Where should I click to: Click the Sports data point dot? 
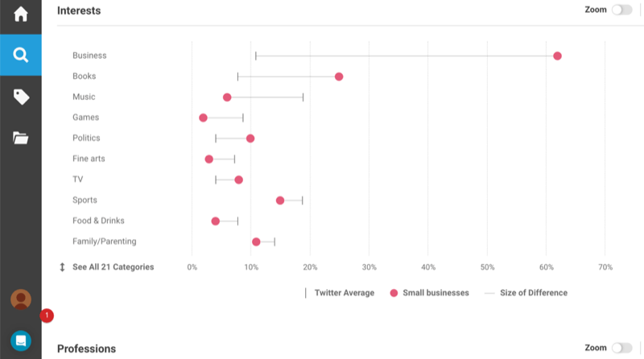tap(280, 200)
